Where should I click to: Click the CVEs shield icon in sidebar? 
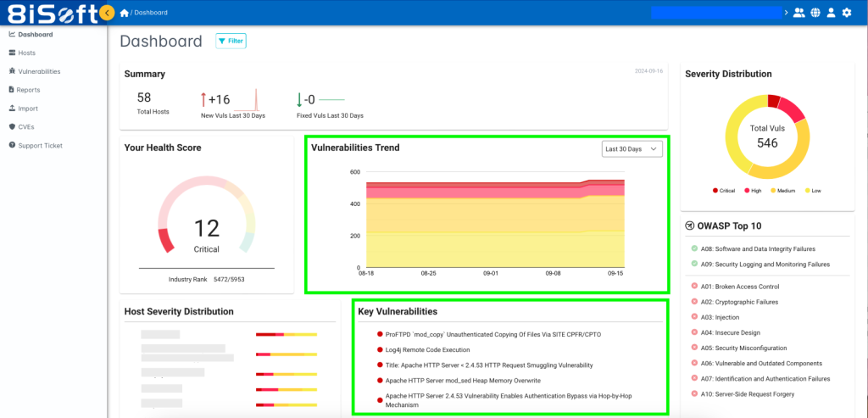12,127
